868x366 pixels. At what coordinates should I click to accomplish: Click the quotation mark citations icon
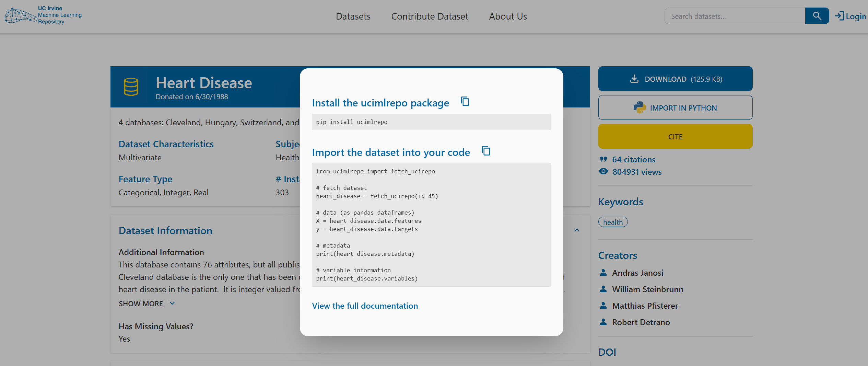pos(604,159)
